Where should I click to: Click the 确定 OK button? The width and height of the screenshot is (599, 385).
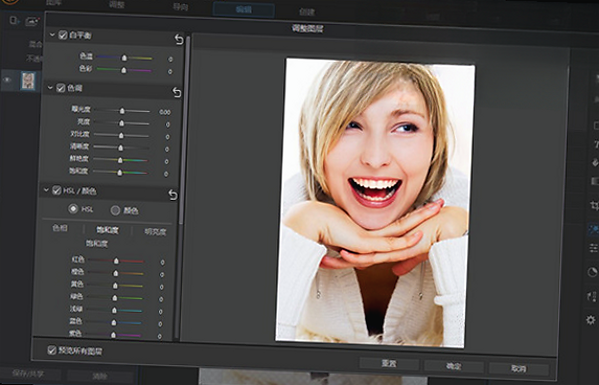(453, 366)
